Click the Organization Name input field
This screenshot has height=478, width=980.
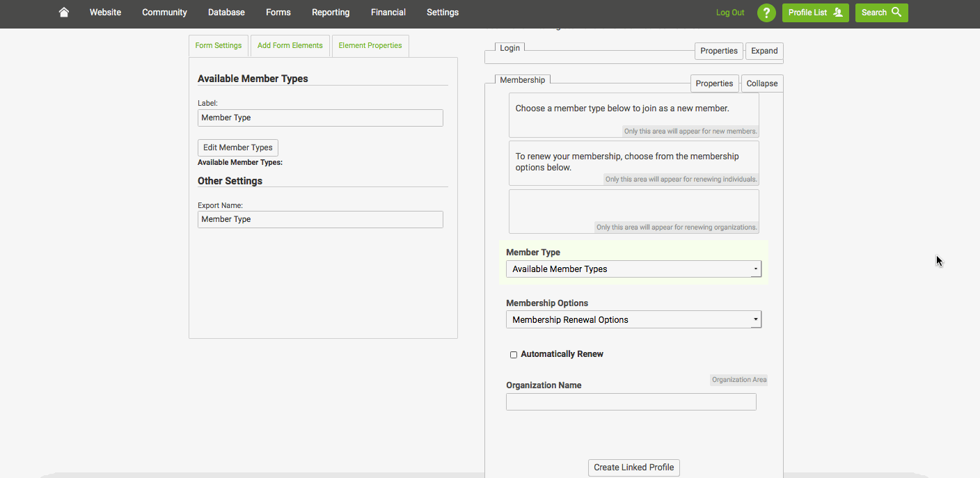(x=631, y=401)
